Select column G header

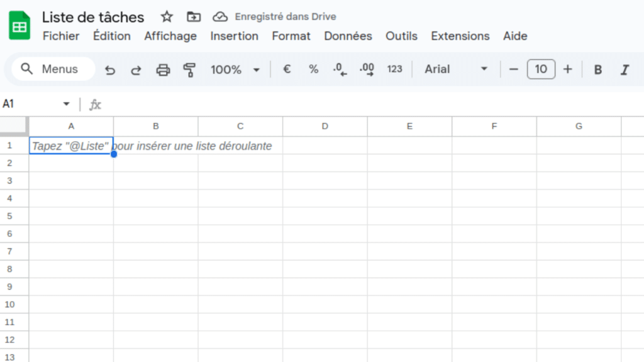click(579, 126)
